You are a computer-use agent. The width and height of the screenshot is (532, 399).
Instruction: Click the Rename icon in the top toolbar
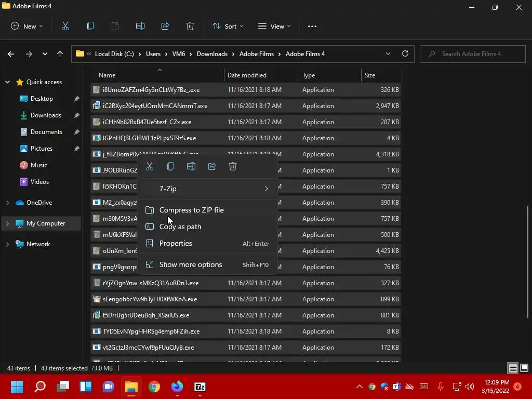click(140, 26)
